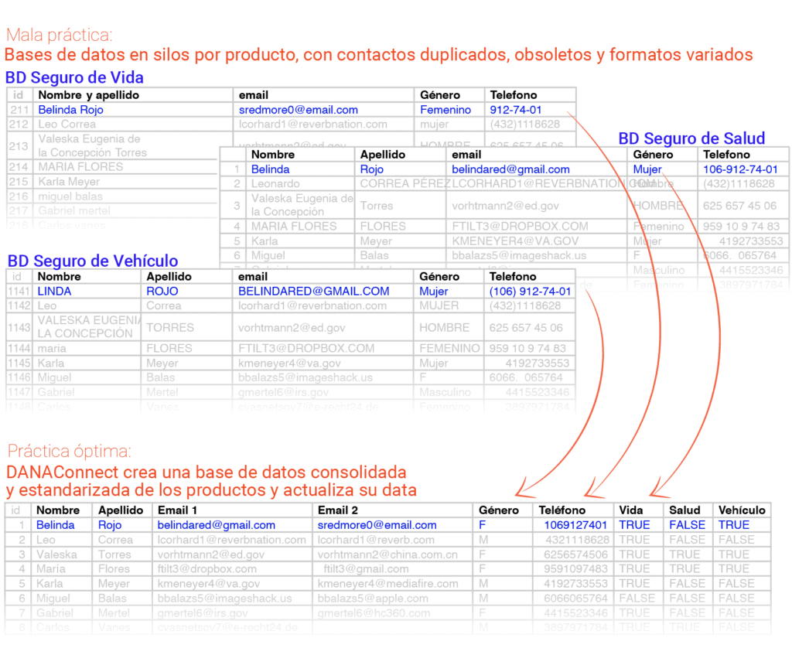Click the 'Leo Correa' name cell
Viewport: 792px width, 672px height.
tap(67, 124)
